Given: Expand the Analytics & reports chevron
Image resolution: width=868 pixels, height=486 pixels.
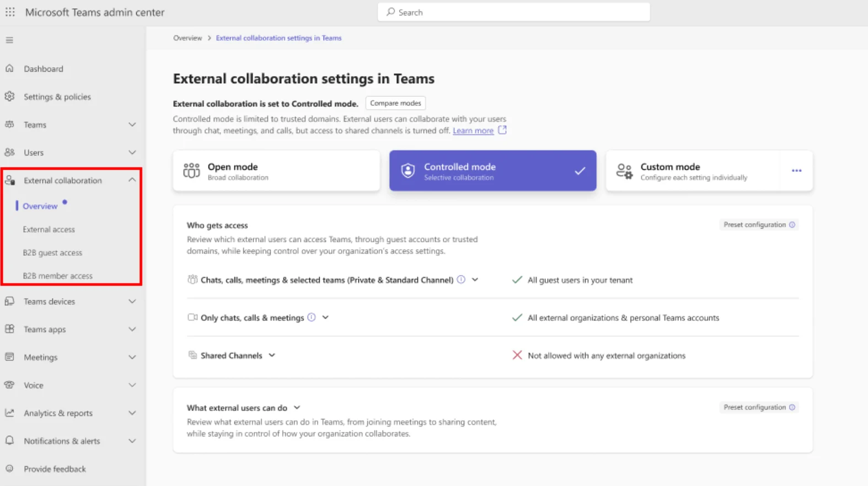Looking at the screenshot, I should click(132, 413).
